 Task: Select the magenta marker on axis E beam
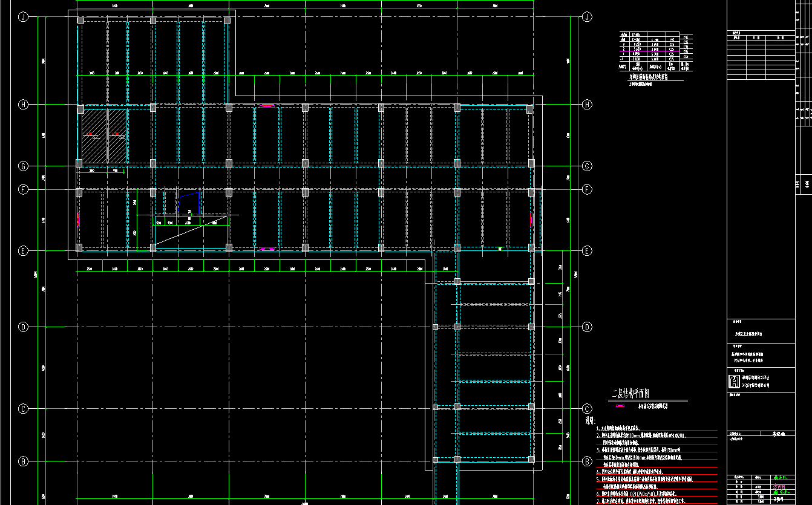point(267,249)
